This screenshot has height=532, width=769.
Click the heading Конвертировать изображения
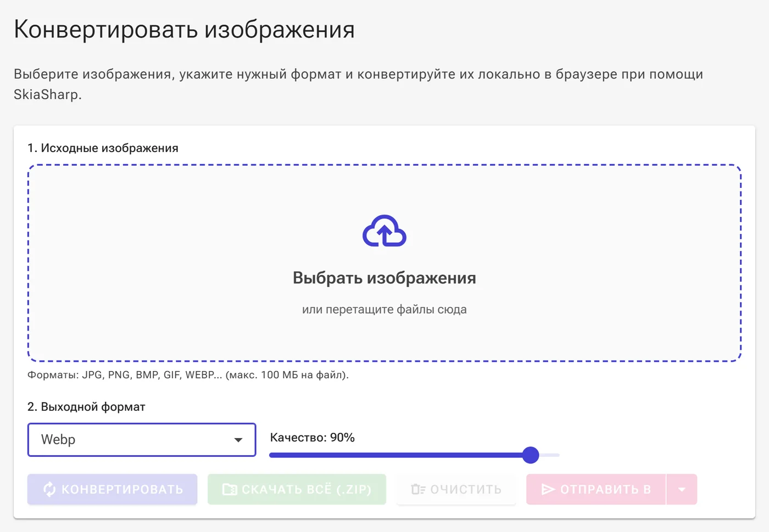[184, 30]
